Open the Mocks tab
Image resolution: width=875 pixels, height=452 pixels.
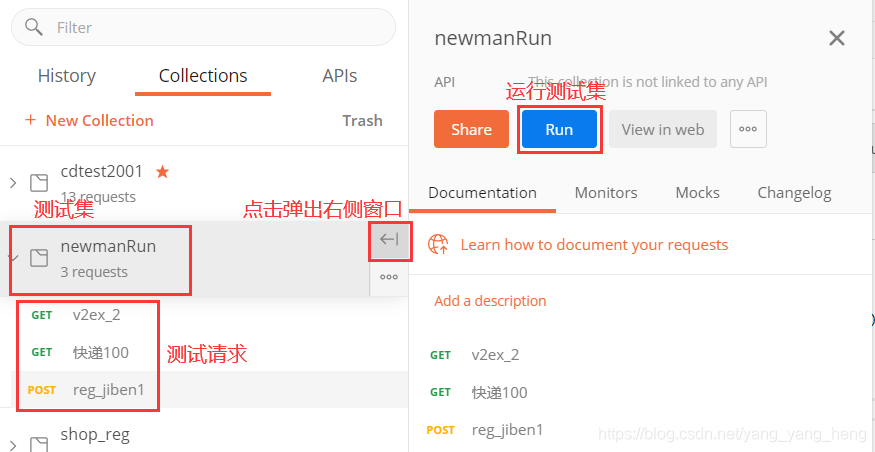697,193
